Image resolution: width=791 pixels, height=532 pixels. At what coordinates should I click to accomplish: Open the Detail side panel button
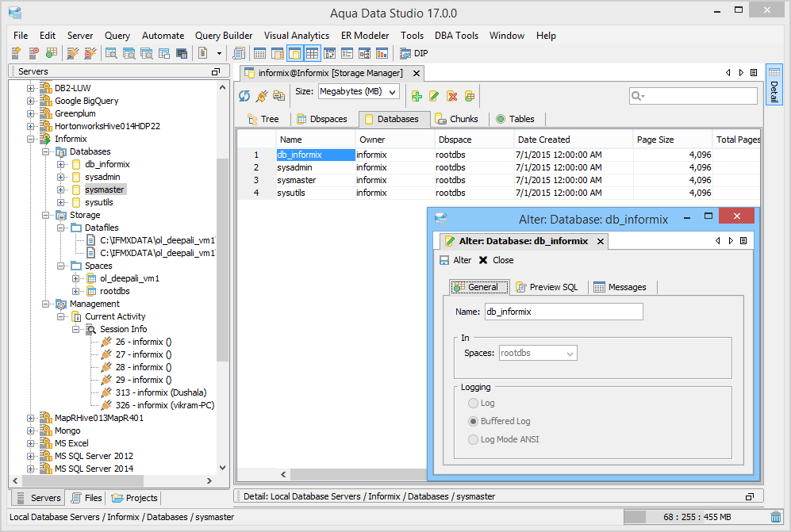774,84
